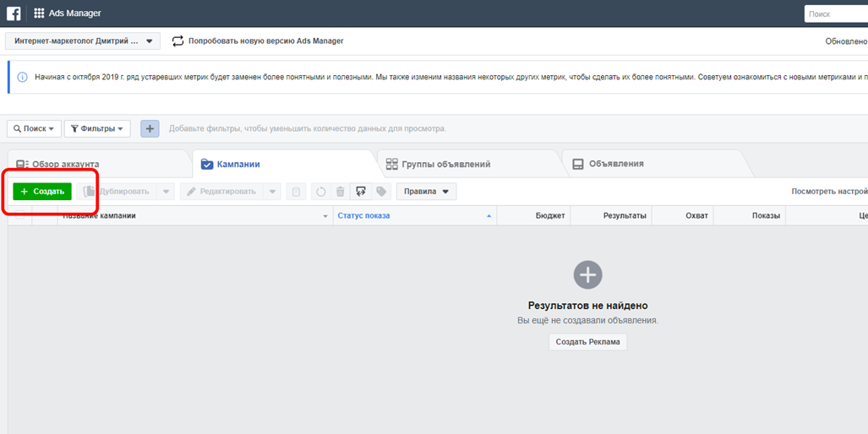Screen dimensions: 868x434
Task: Click the export/import arrows icon
Action: (x=361, y=192)
